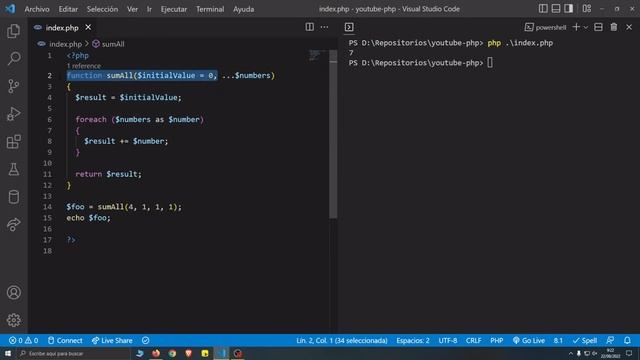Open the Terminal menu
The height and width of the screenshot is (360, 640).
[210, 9]
